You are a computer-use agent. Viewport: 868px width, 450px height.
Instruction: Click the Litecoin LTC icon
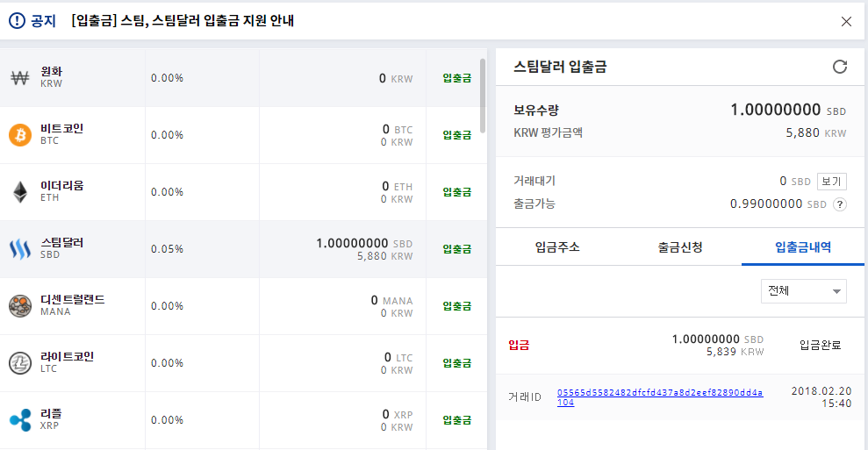coord(20,363)
